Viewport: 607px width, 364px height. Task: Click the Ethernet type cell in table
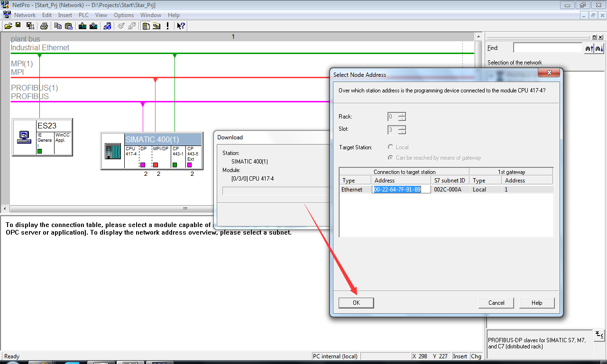[355, 190]
